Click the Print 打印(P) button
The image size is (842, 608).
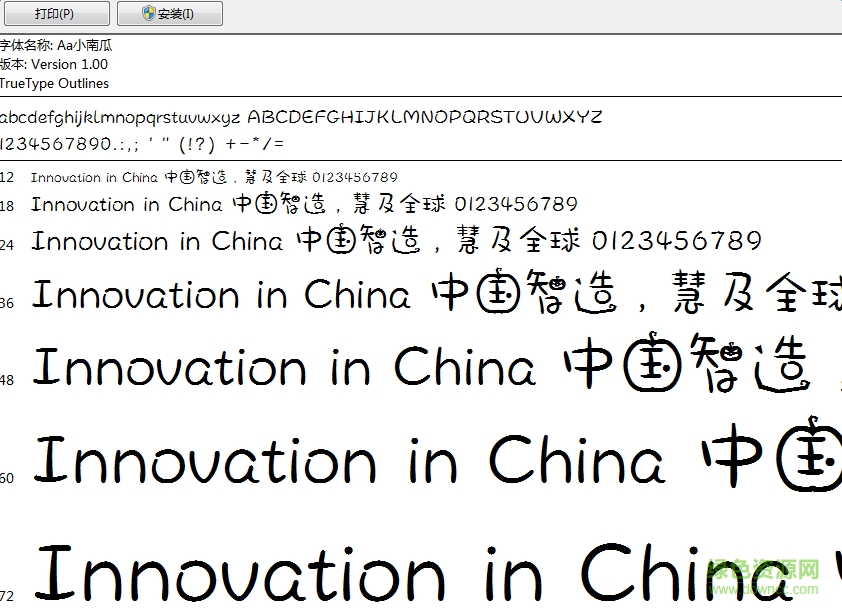[x=57, y=13]
